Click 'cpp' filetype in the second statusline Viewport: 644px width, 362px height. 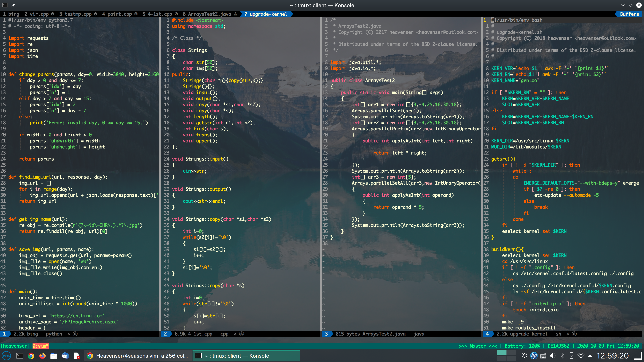224,334
